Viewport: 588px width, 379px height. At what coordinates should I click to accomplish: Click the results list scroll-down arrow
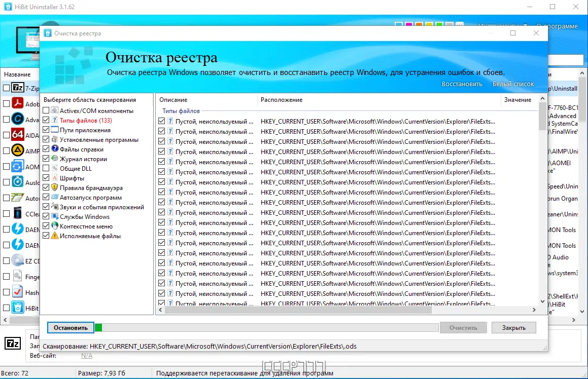[542, 301]
